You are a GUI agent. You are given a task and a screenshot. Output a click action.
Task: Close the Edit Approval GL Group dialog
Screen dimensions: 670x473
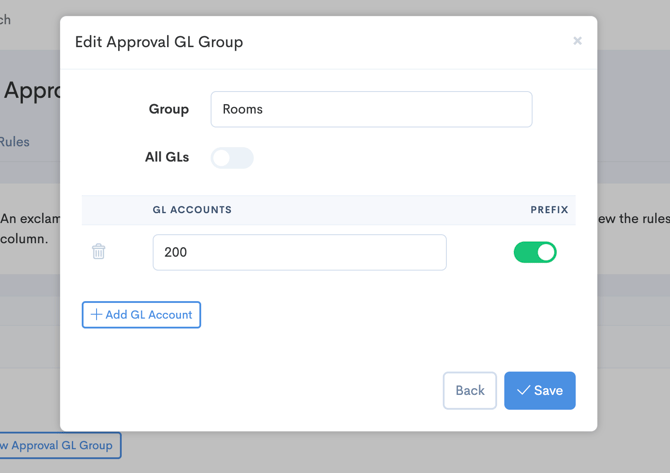(577, 41)
